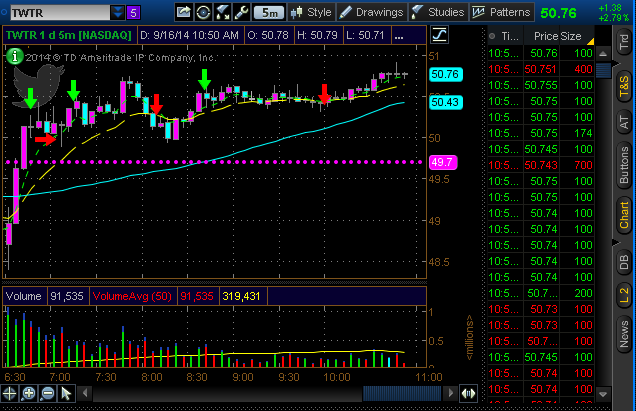The height and width of the screenshot is (411, 636).
Task: Click the Time & Sales scroll up arrow
Action: (x=603, y=54)
